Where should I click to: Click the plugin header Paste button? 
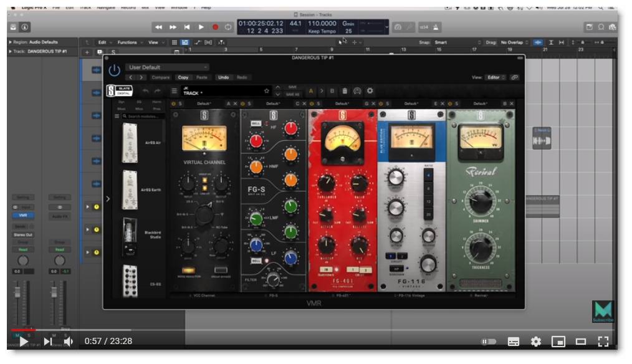201,77
